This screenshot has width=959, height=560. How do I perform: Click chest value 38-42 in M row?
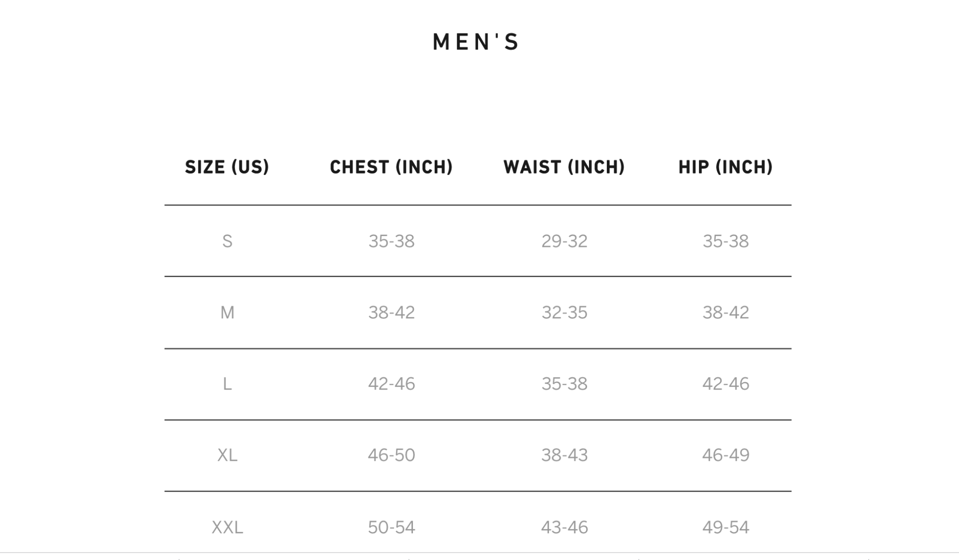tap(391, 313)
